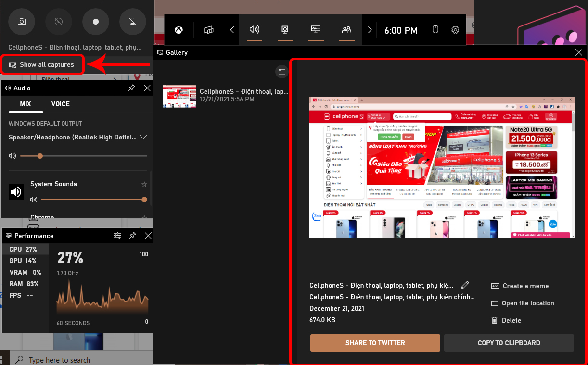Select the CPU 27% metric
This screenshot has height=365, width=588.
26,249
